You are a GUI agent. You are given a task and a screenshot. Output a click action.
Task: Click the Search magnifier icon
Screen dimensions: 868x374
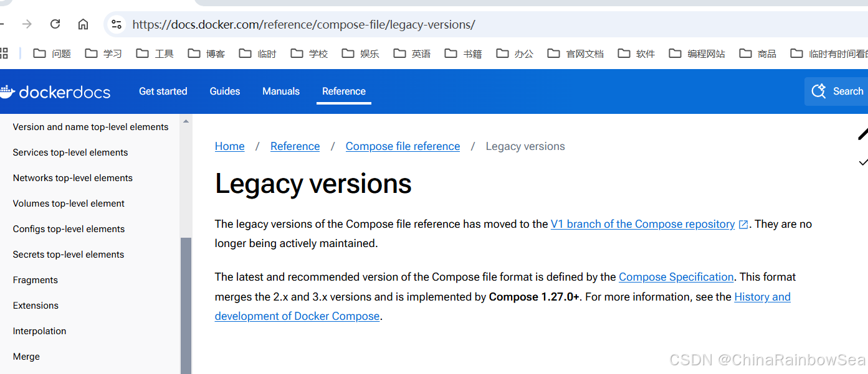(x=818, y=91)
